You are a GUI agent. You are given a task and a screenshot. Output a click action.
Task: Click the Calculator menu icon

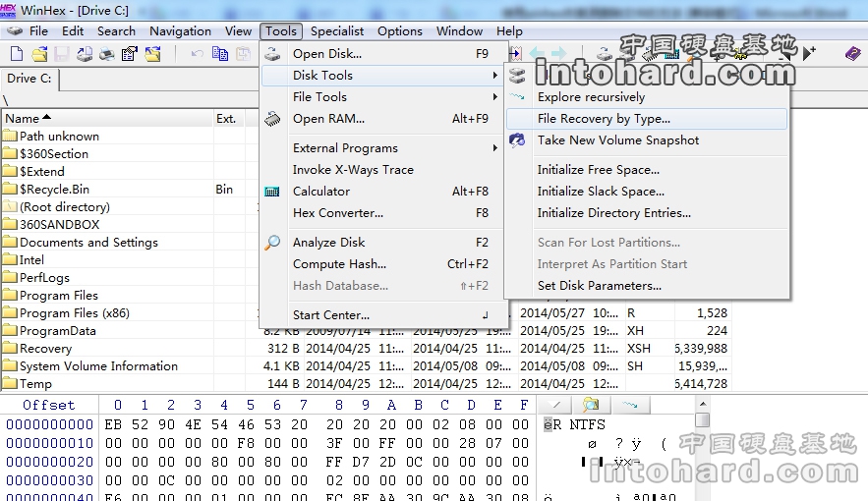[x=272, y=192]
